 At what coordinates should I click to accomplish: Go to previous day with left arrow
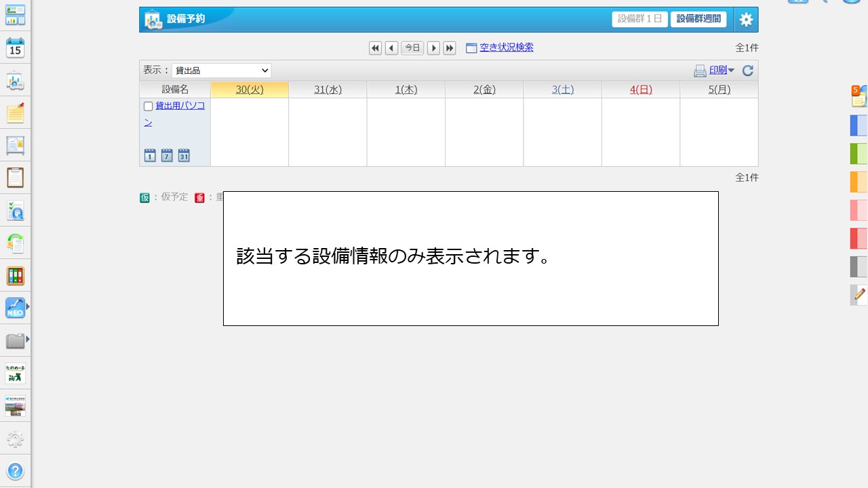click(x=391, y=48)
